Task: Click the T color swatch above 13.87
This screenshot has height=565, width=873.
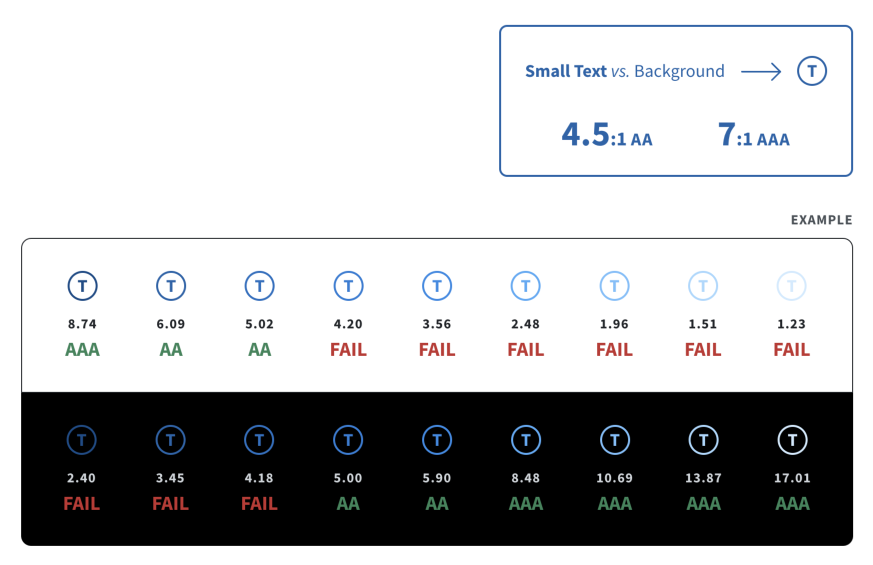Action: point(704,440)
